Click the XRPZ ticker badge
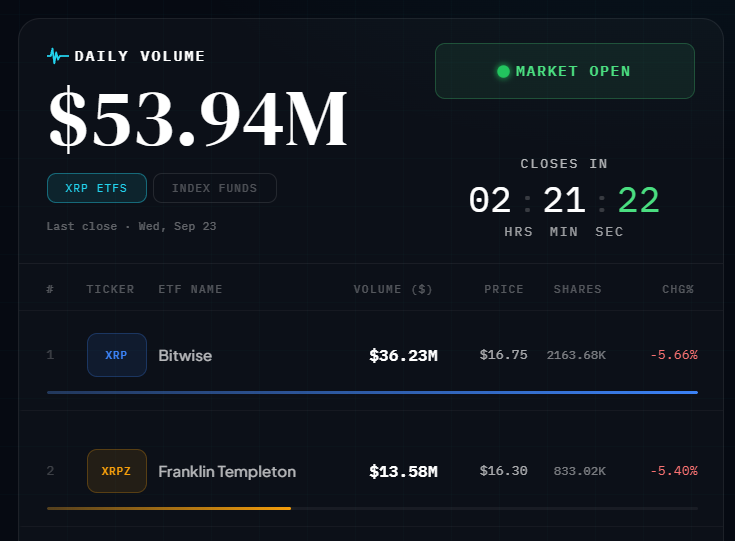The image size is (735, 541). click(x=117, y=471)
